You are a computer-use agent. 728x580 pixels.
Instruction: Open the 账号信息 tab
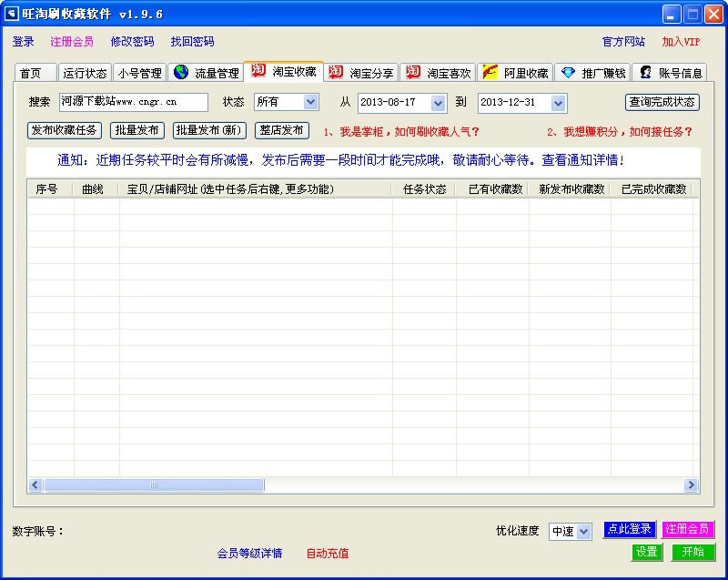tap(670, 73)
